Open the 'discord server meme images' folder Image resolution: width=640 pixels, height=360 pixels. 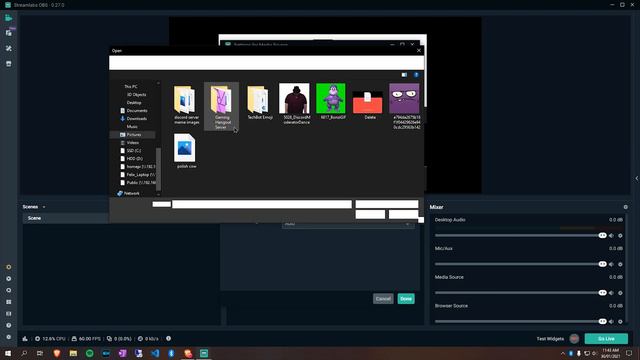[x=186, y=105]
